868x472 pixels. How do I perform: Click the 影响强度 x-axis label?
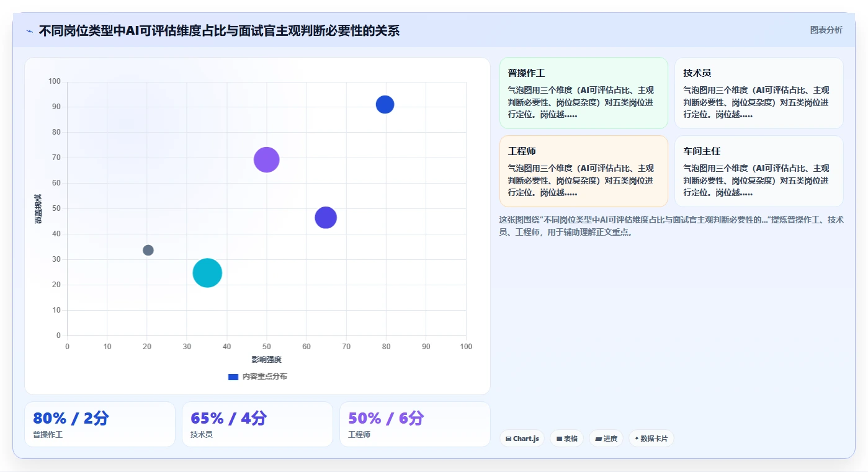click(266, 360)
